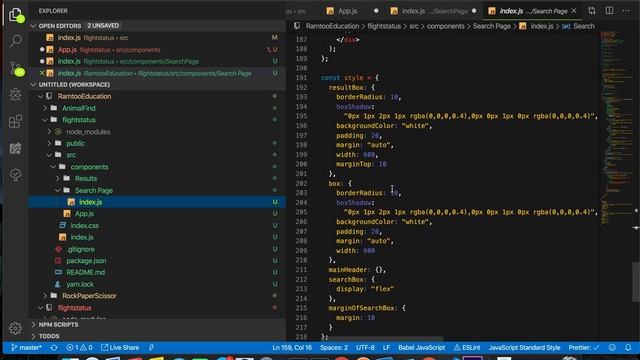Open the errors and warnings count
The width and height of the screenshot is (640, 360).
pos(79,348)
